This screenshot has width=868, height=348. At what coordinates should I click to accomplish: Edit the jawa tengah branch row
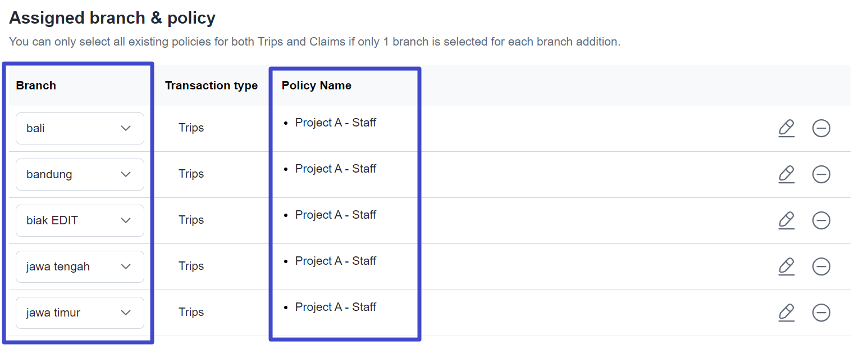[x=787, y=266]
